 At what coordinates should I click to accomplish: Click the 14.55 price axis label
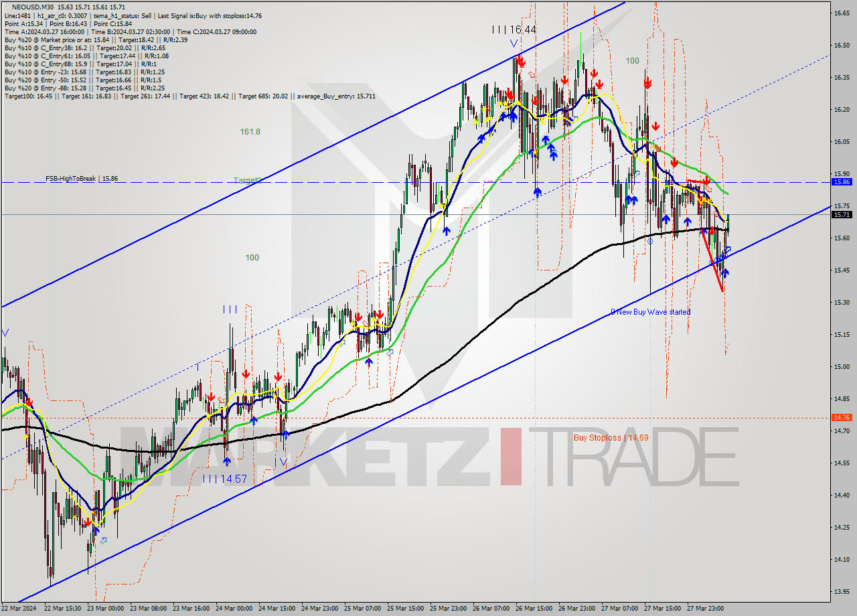(x=842, y=463)
